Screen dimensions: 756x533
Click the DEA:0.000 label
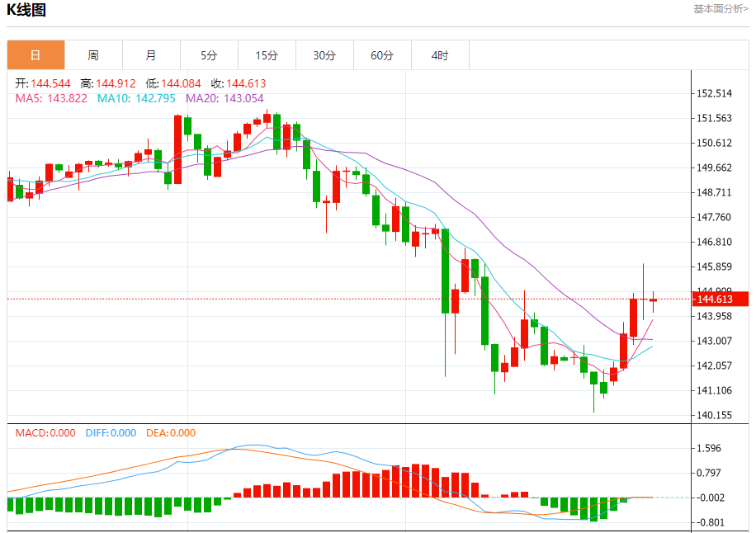(171, 433)
